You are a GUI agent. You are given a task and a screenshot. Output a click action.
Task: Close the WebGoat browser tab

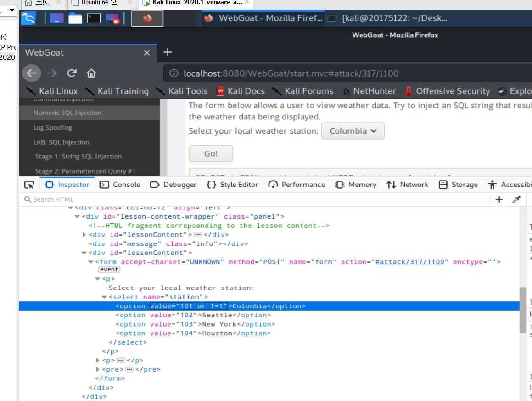[146, 53]
